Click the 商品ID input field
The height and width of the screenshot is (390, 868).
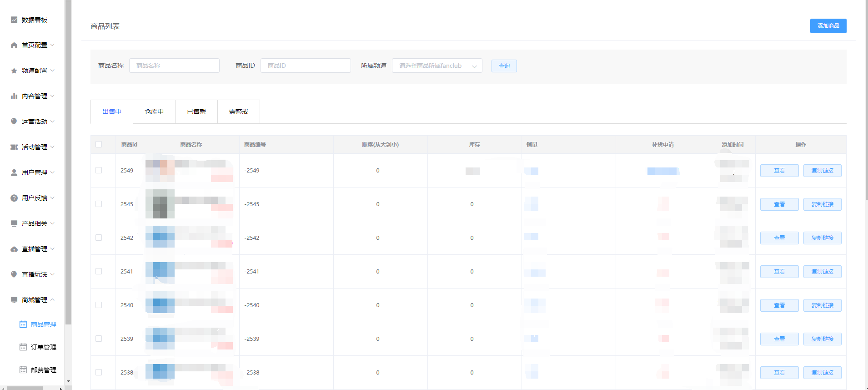point(306,66)
